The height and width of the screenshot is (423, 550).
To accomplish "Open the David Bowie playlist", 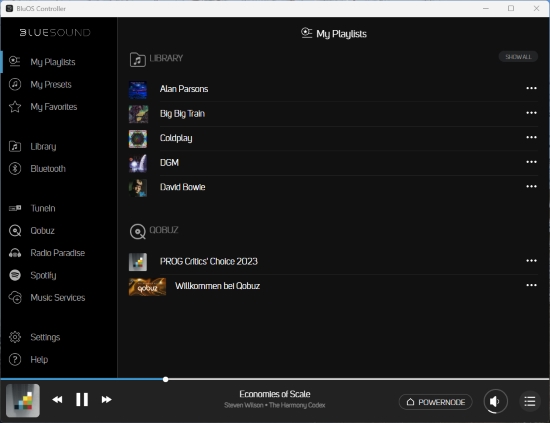I will pyautogui.click(x=182, y=187).
